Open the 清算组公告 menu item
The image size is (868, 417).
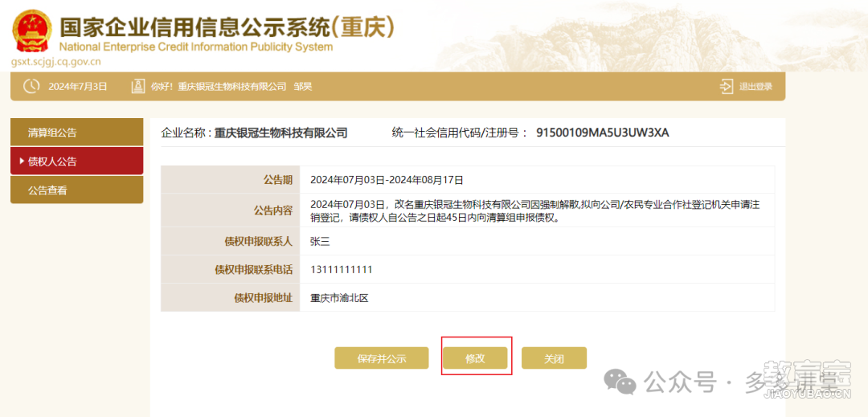pos(77,133)
